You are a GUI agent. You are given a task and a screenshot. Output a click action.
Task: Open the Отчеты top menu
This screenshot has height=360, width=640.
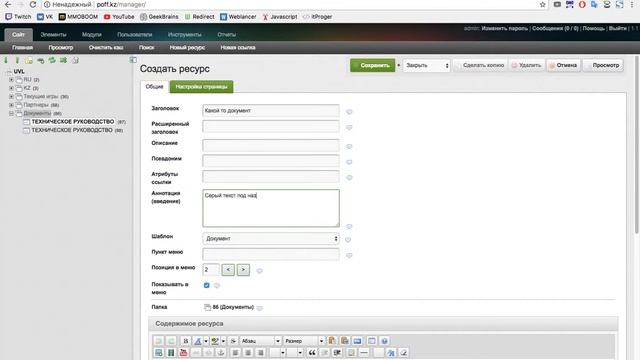(227, 35)
